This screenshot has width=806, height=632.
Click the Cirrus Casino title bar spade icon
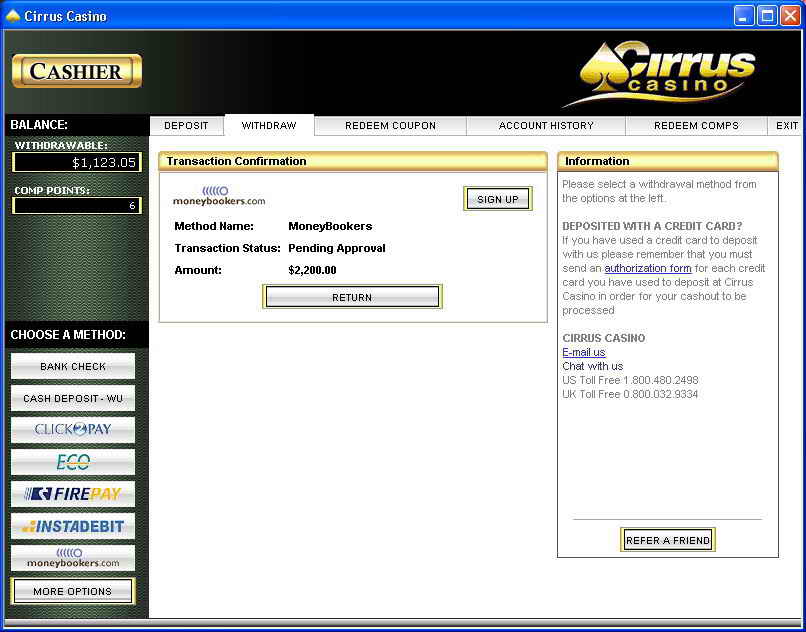[x=12, y=16]
